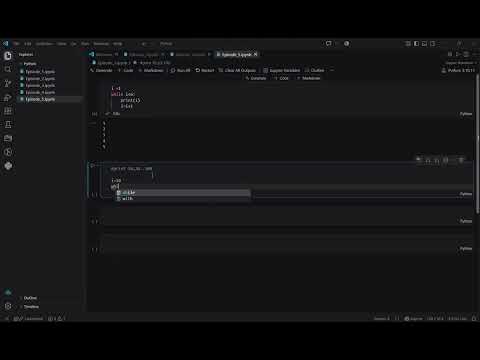Click the Spaces indentation status item
480x360 pixels.
(x=382, y=319)
